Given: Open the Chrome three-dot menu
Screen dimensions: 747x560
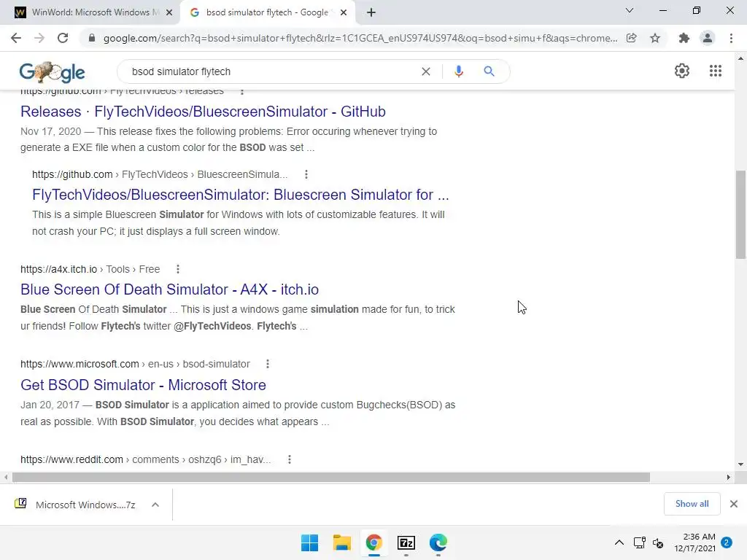Looking at the screenshot, I should click(x=731, y=38).
